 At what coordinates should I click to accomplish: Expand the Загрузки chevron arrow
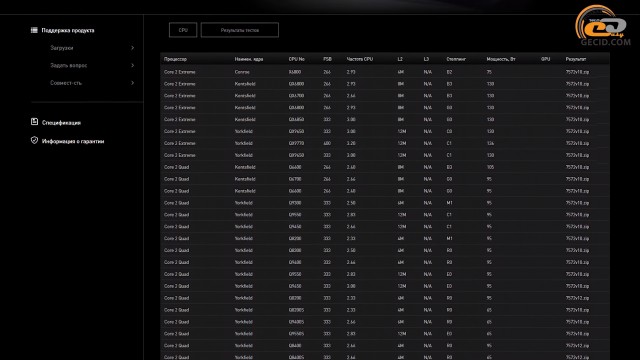pyautogui.click(x=132, y=48)
